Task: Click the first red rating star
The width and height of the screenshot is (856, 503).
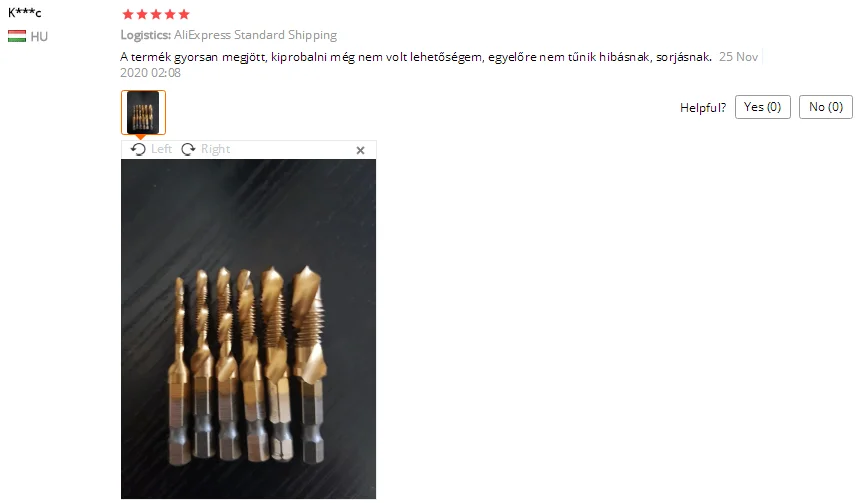Action: tap(128, 14)
